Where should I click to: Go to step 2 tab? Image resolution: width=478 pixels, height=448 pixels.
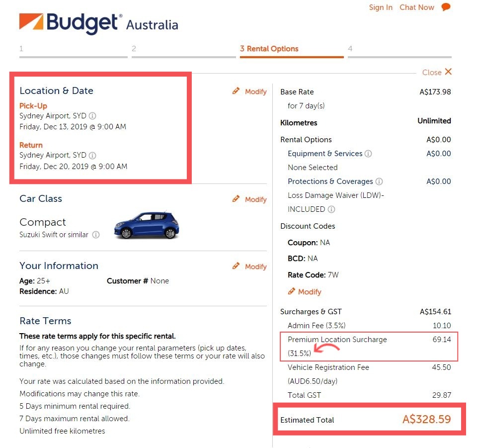(183, 50)
